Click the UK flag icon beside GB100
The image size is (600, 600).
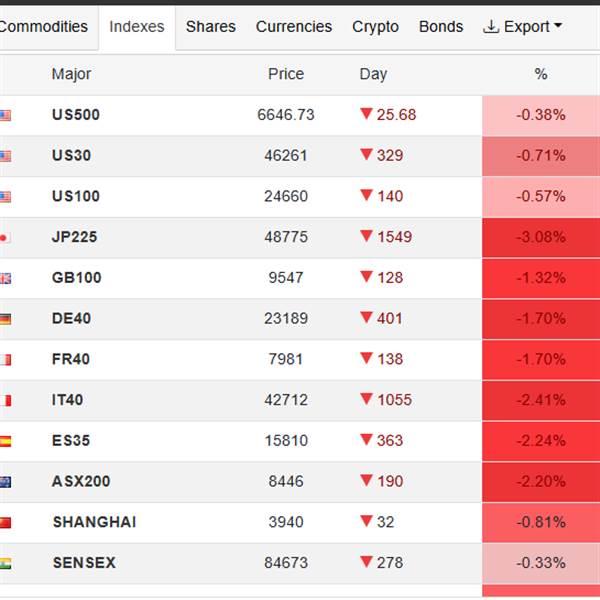click(5, 278)
